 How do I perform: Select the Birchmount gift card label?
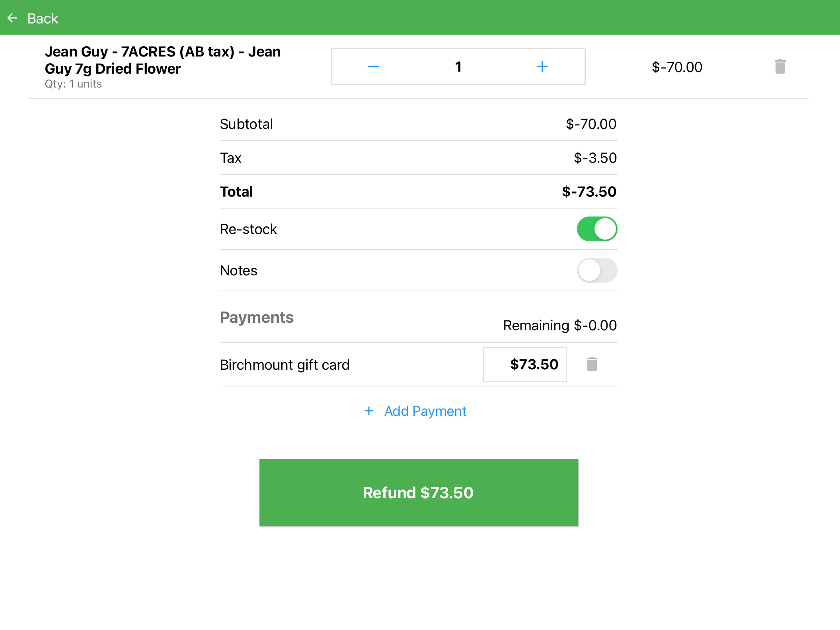(x=285, y=365)
